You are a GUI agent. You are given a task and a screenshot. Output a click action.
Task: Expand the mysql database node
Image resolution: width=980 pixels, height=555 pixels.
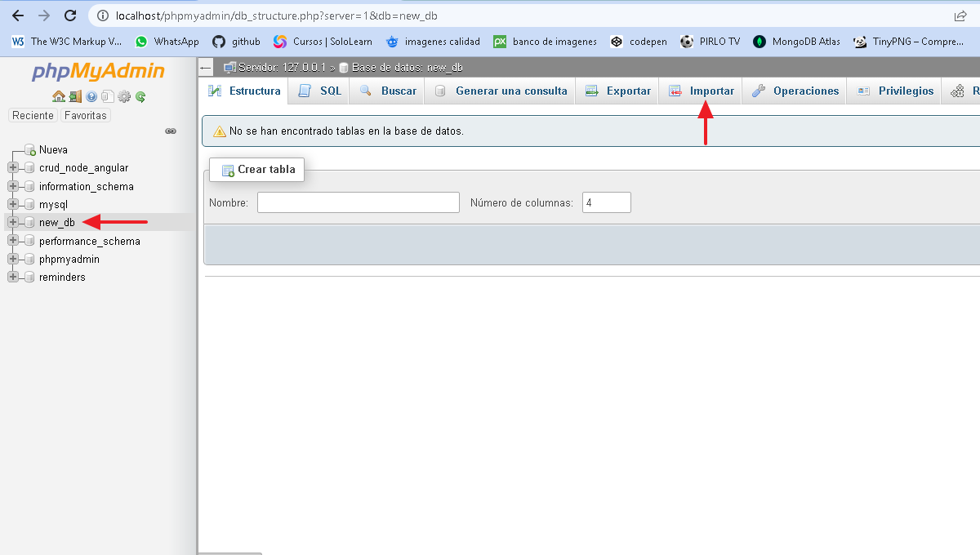(11, 204)
